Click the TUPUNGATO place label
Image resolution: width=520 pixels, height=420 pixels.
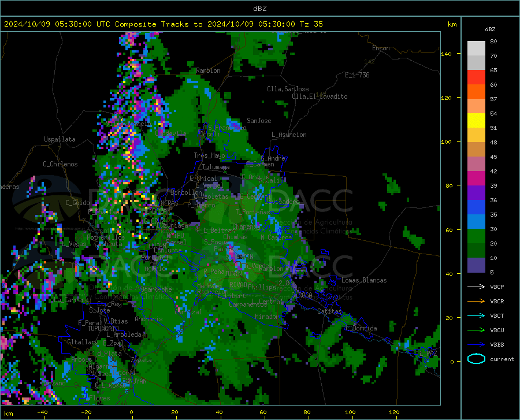click(x=103, y=329)
